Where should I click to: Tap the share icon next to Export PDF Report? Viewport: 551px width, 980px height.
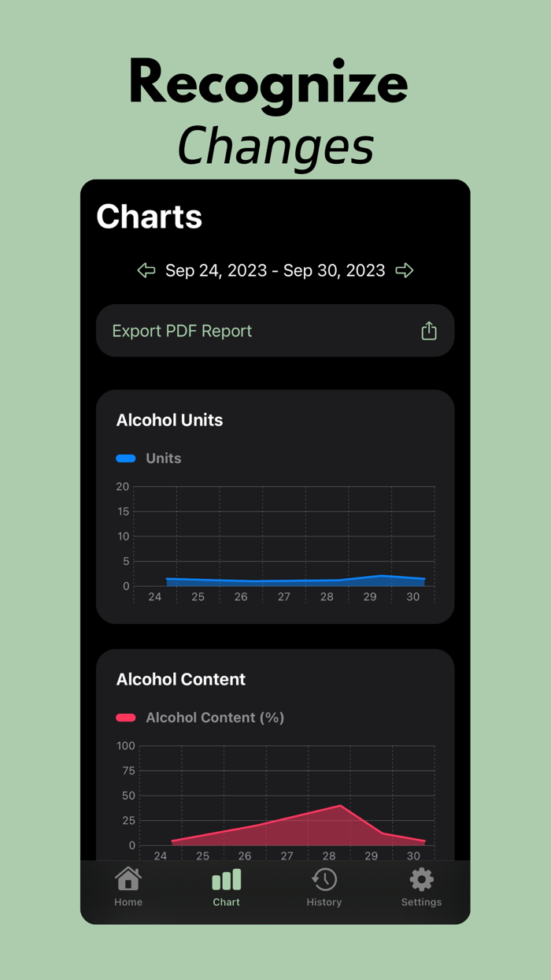(428, 330)
